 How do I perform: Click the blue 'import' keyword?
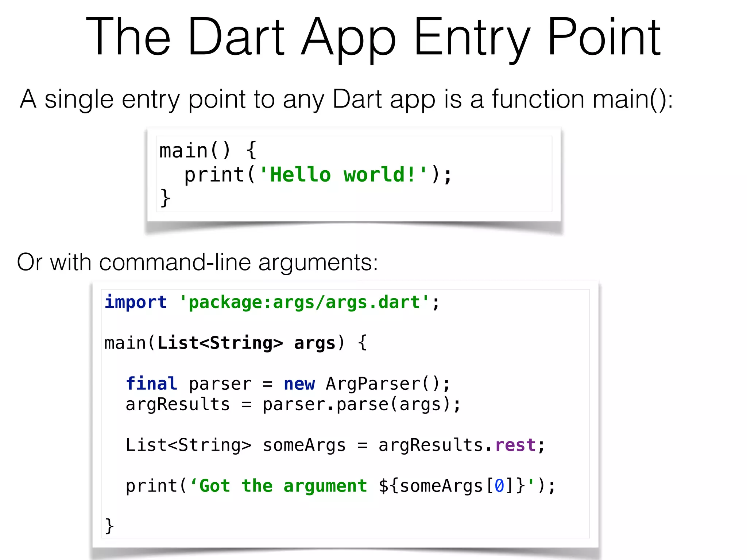coord(136,302)
